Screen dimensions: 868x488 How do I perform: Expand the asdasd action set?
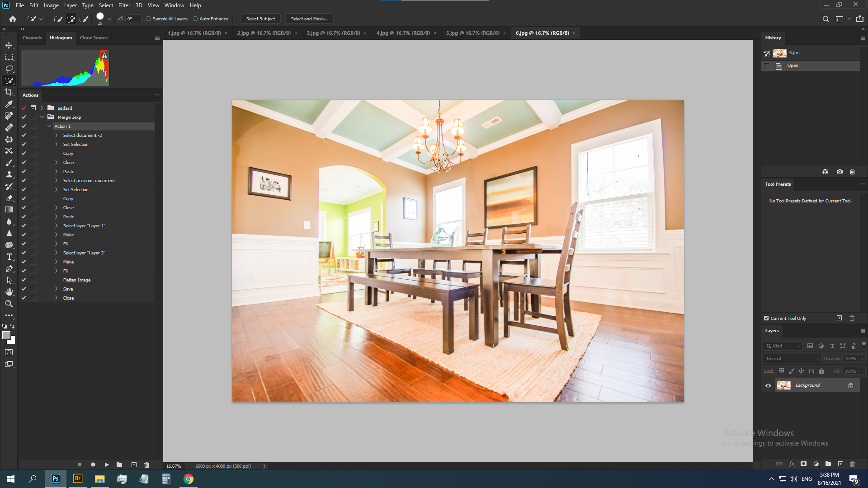point(42,108)
